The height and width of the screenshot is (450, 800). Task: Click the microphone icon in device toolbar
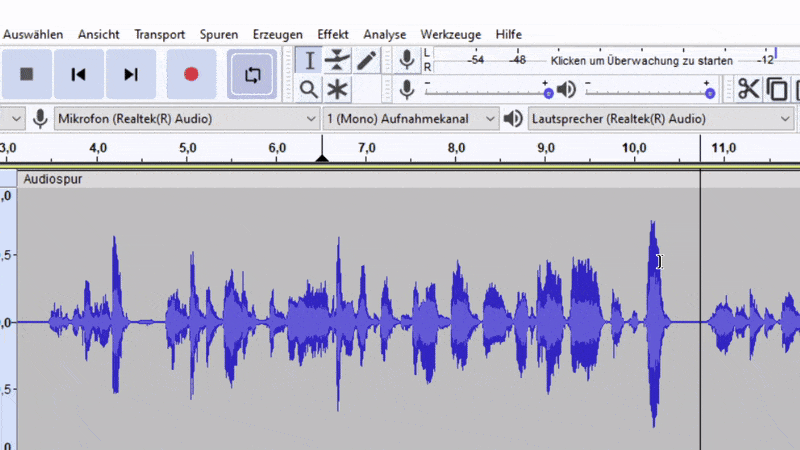pos(40,119)
